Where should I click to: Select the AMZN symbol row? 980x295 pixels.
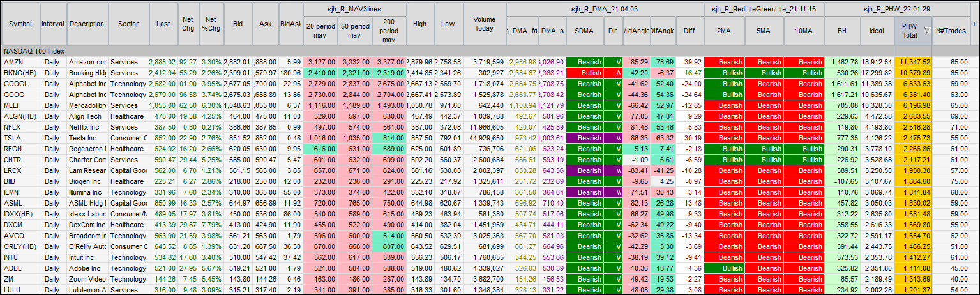coord(489,62)
